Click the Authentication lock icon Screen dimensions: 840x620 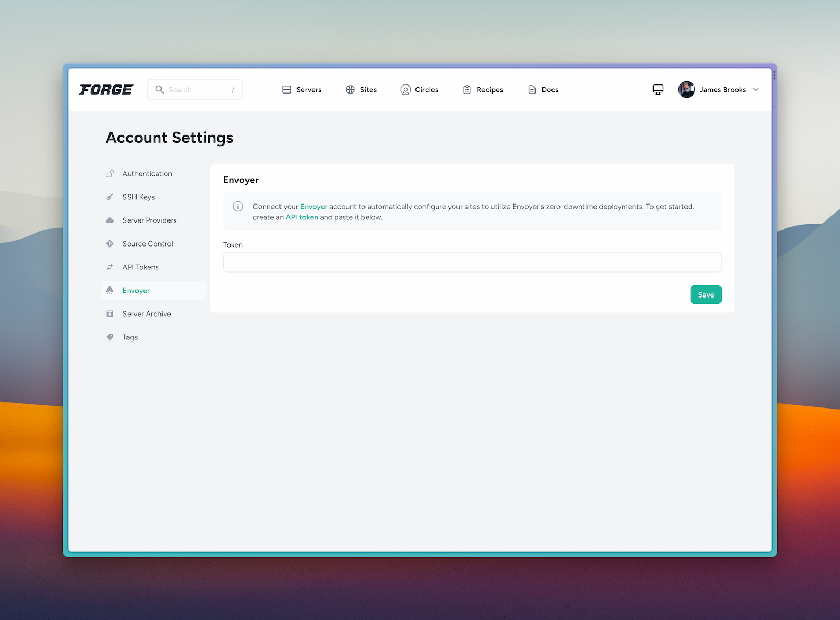pos(109,173)
